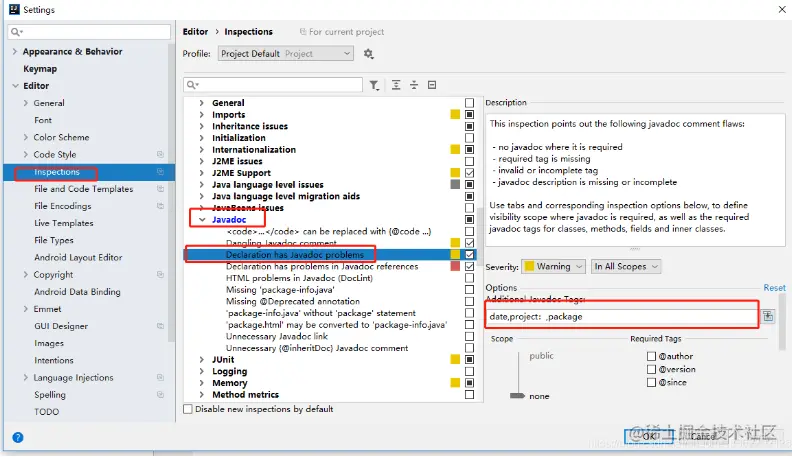Enable the @version required tag checkbox
The width and height of the screenshot is (792, 457).
click(x=651, y=369)
